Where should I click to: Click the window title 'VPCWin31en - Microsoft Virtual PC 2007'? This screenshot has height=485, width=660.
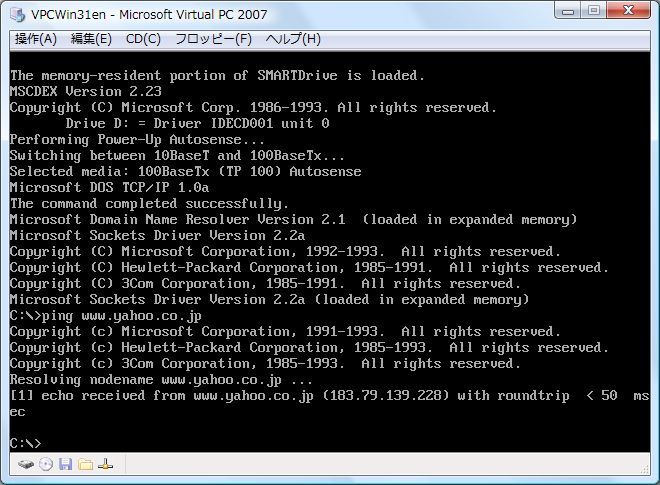[x=149, y=14]
